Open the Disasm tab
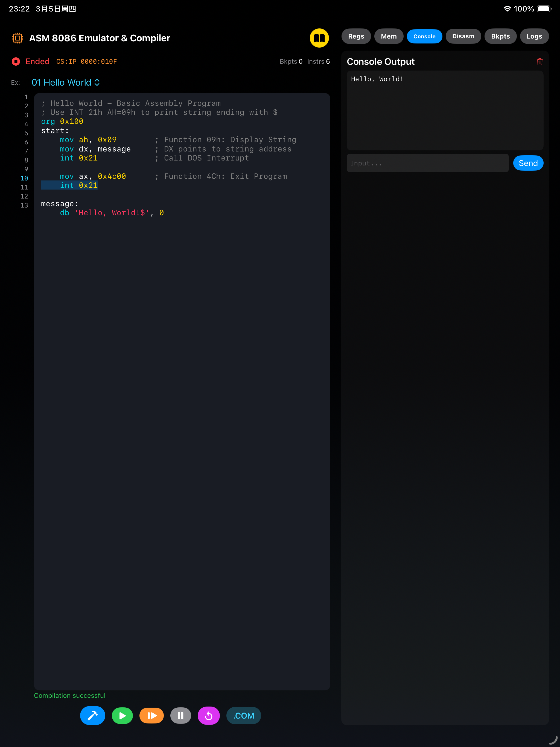The image size is (560, 747). point(463,36)
